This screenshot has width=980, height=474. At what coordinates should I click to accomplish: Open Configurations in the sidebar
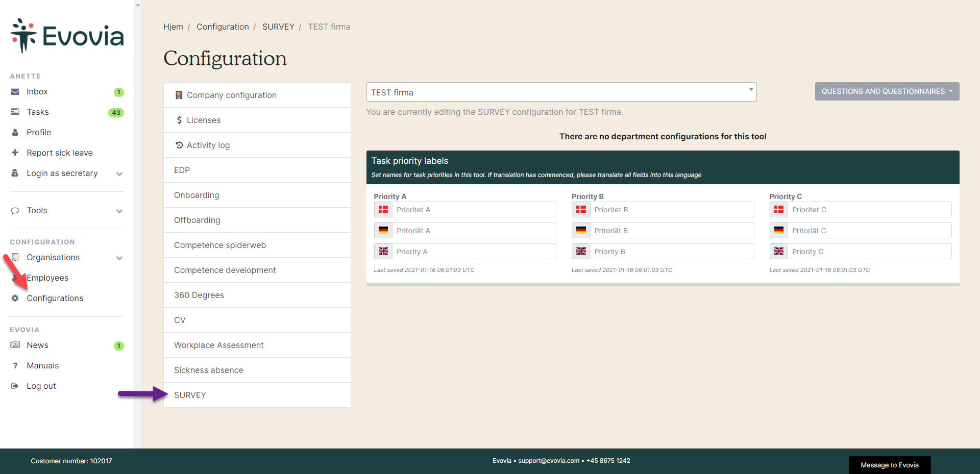pos(55,298)
